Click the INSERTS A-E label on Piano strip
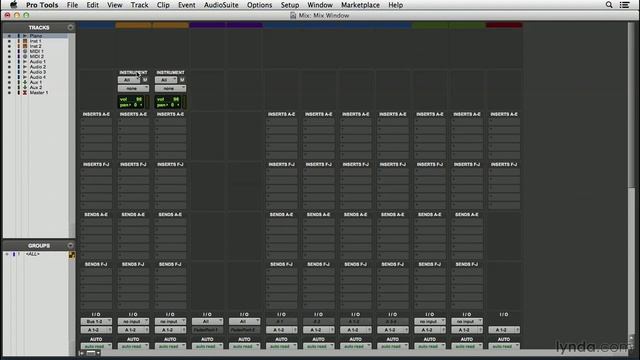Screen dimensions: 640x360 [96, 114]
